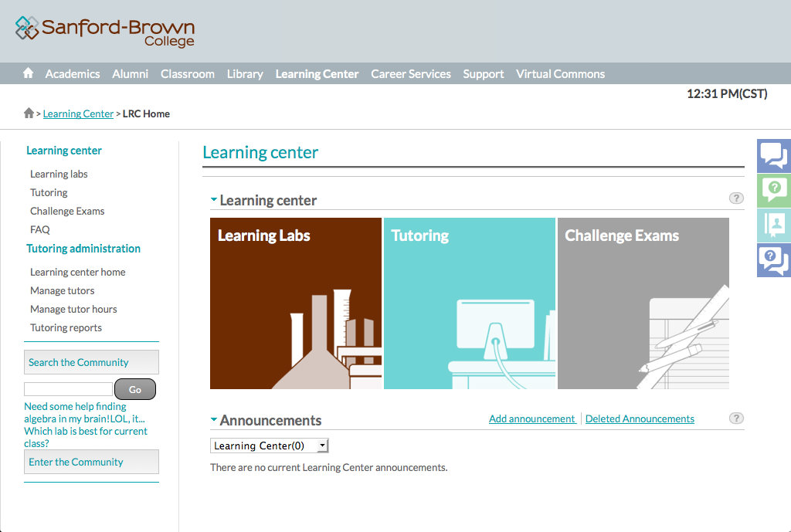Image resolution: width=791 pixels, height=532 pixels.
Task: Click the community search text field
Action: point(68,389)
